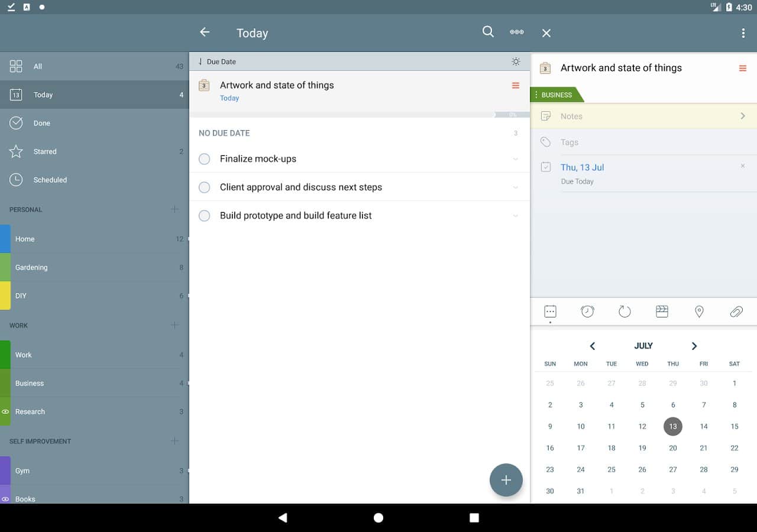Go to next month in calendar

[694, 346]
